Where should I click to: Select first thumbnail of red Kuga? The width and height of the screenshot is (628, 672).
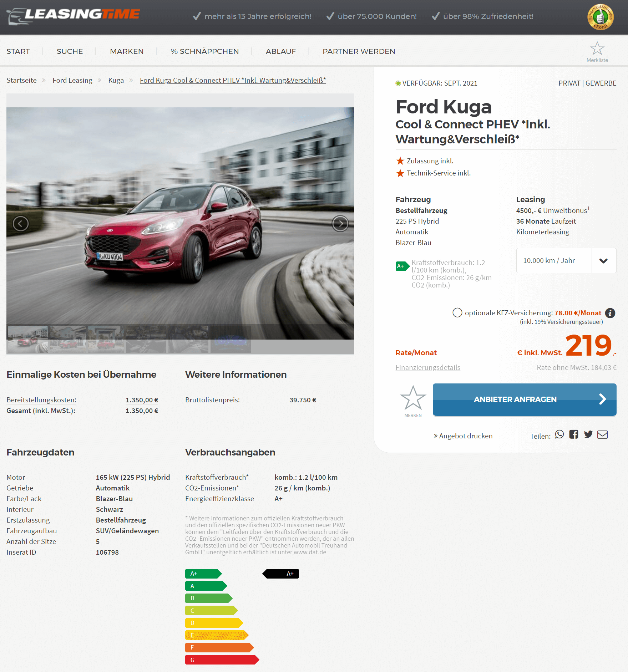pos(28,339)
